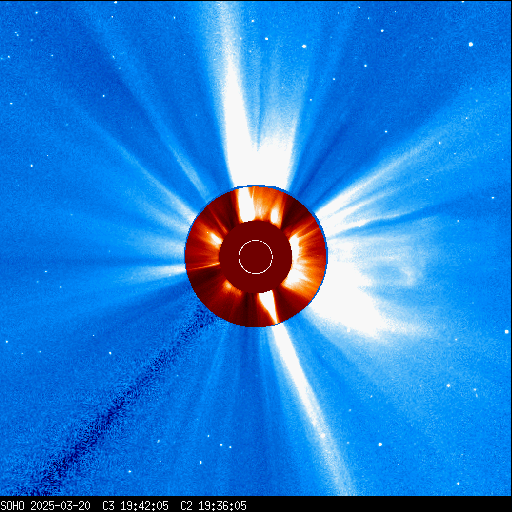Select the bright star in the lower-right sky region
The width and height of the screenshot is (512, 512).
click(380, 444)
